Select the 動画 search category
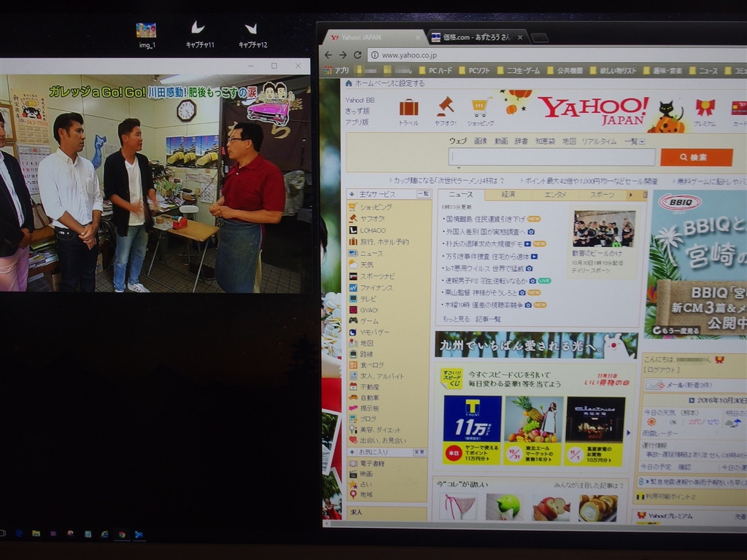 (500, 141)
